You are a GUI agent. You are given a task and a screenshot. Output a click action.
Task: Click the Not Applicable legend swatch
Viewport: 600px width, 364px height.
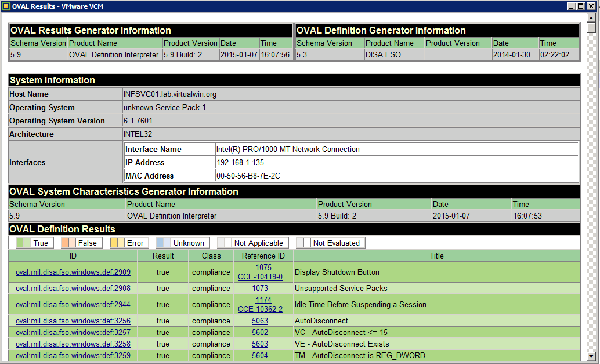[x=225, y=243]
